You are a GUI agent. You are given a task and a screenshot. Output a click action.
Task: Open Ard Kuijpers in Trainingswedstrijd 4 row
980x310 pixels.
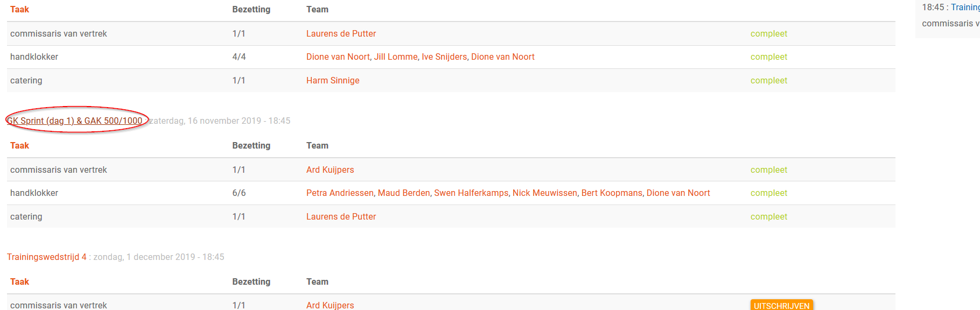[330, 305]
